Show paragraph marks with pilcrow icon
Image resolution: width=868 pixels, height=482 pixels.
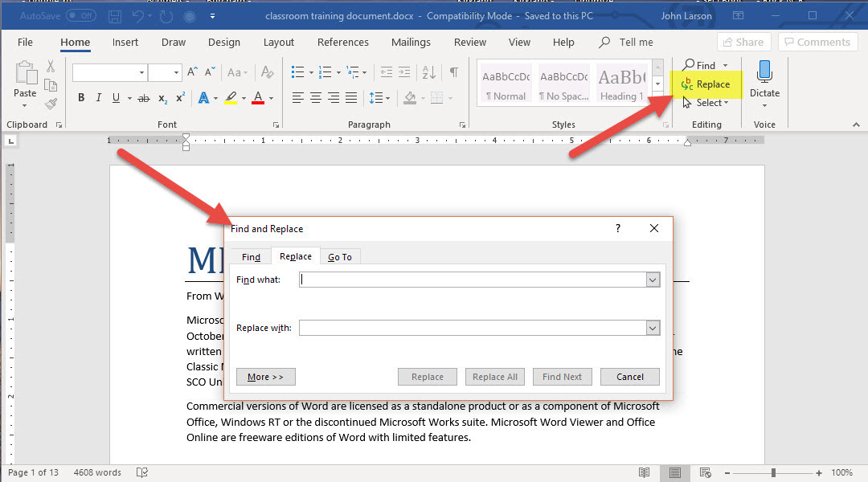tap(454, 72)
